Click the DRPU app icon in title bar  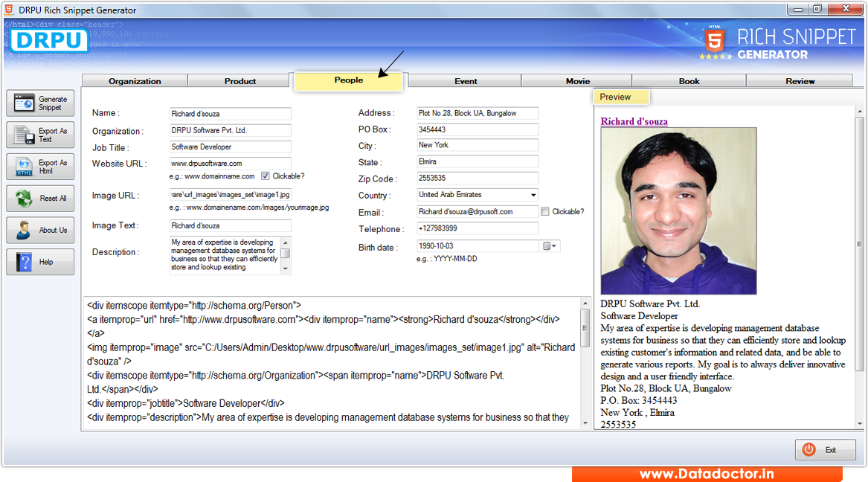point(8,10)
